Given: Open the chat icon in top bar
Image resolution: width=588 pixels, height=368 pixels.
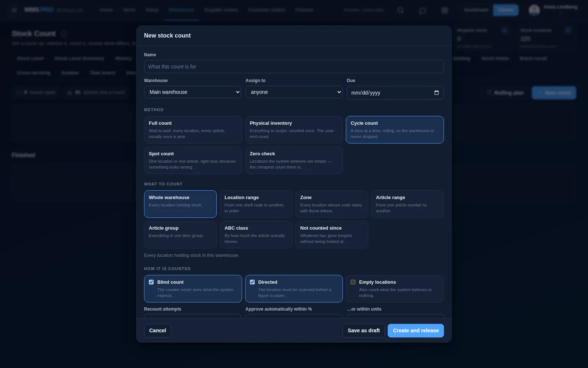Looking at the screenshot, I should pyautogui.click(x=423, y=10).
